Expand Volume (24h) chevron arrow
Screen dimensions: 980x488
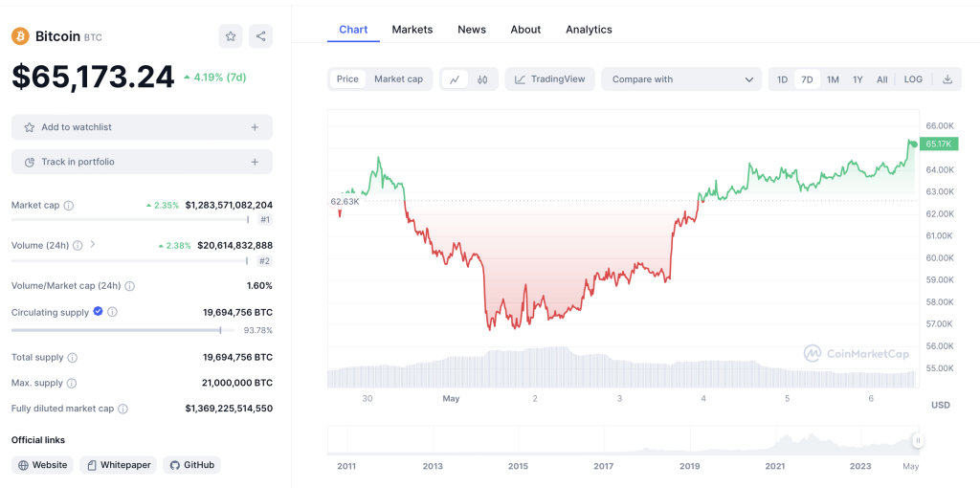[93, 244]
